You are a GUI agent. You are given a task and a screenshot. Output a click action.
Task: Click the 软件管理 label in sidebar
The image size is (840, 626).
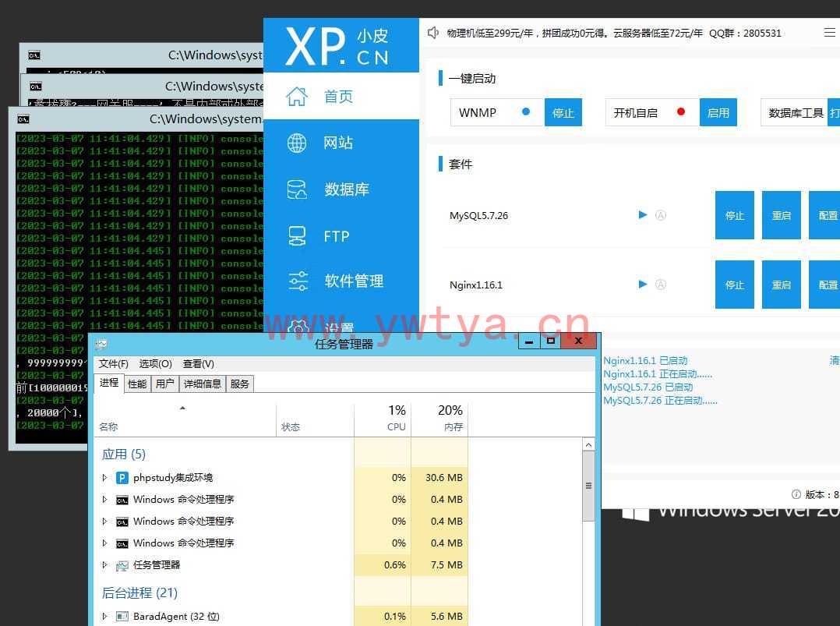(354, 281)
